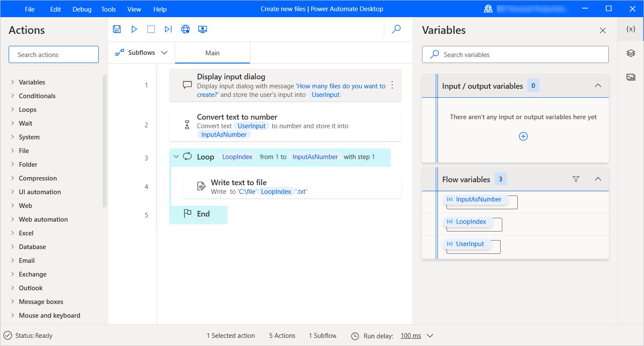644x346 pixels.
Task: Click the 100 ms run delay link
Action: [x=410, y=336]
